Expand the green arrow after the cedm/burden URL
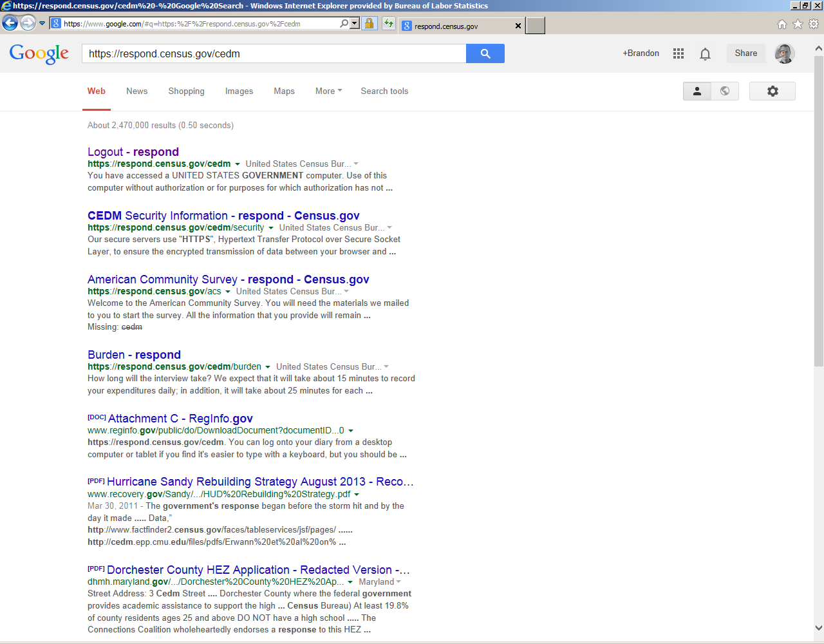The height and width of the screenshot is (644, 824). (268, 367)
